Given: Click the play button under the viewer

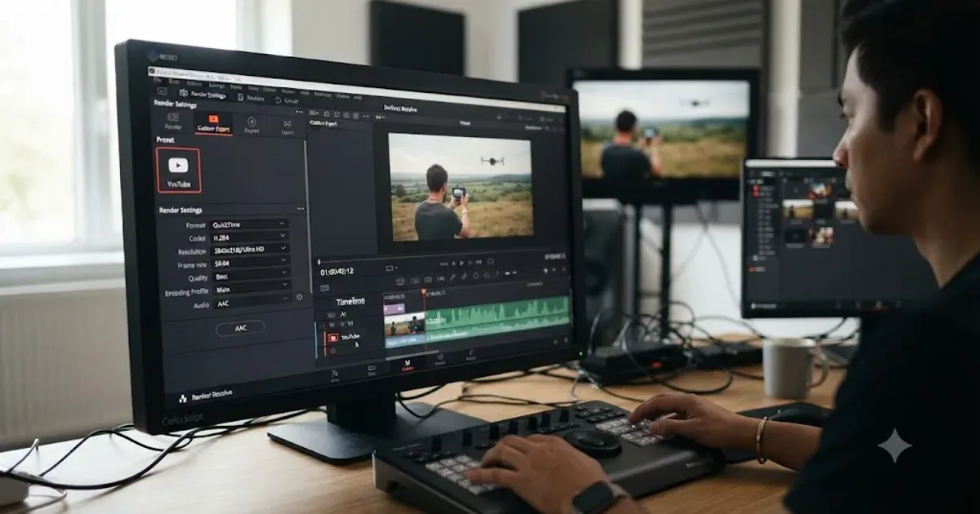Looking at the screenshot, I should pyautogui.click(x=462, y=263).
